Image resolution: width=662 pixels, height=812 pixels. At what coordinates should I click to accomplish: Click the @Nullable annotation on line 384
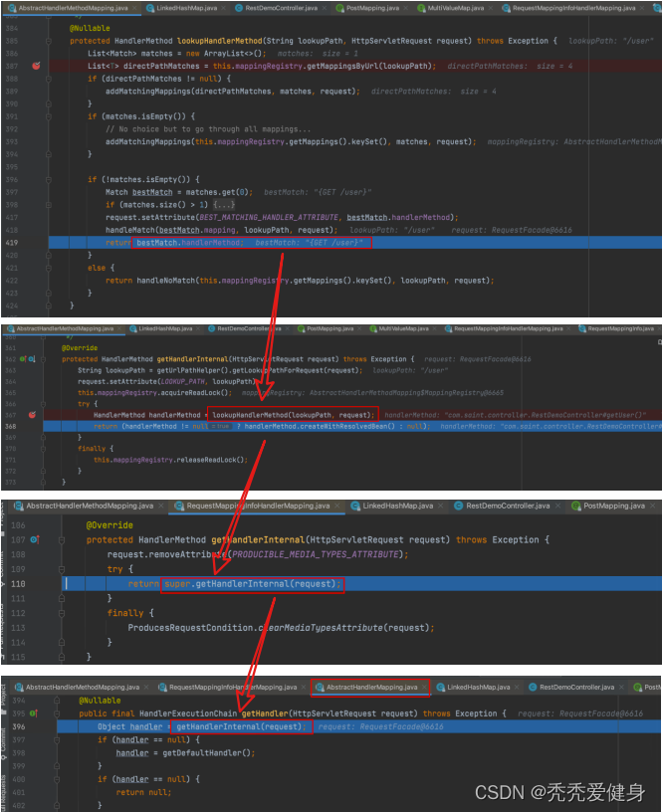point(90,29)
